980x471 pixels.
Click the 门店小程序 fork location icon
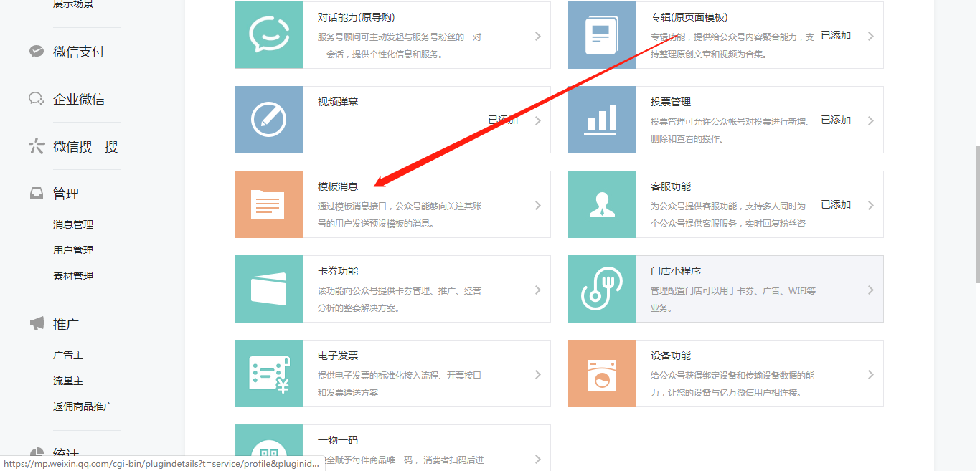click(602, 289)
